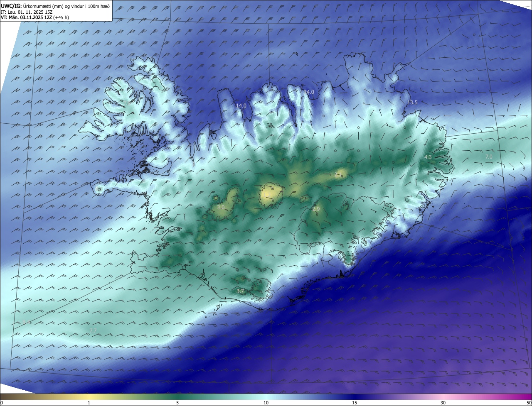This screenshot has height=406, width=532.
Task: Click the 14.0 label nearest the 13.5 label
Action: click(x=309, y=92)
